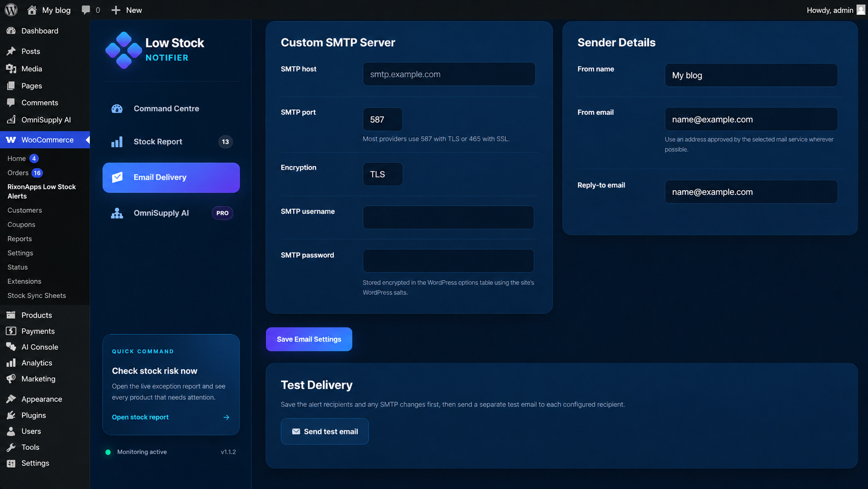
Task: Open the Encryption TLS dropdown
Action: point(383,174)
